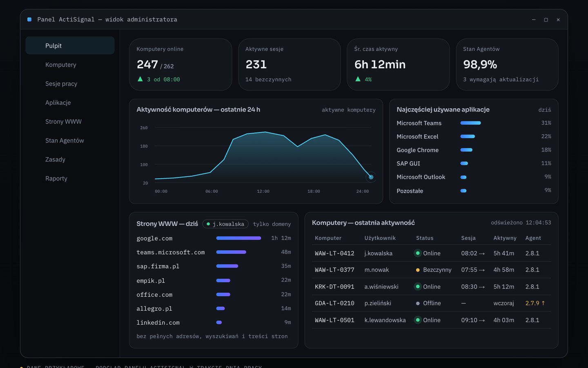Click the teams.microsoft.com domain row
Image resolution: width=588 pixels, height=368 pixels.
coord(214,252)
